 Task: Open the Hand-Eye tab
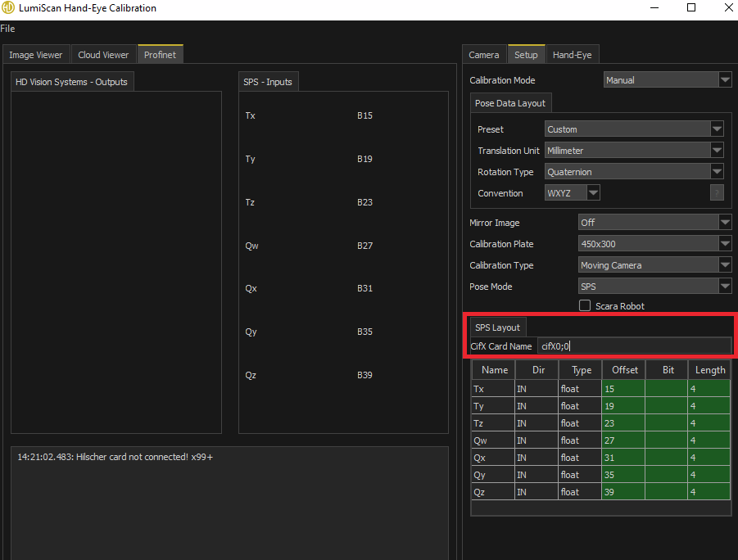pos(572,55)
